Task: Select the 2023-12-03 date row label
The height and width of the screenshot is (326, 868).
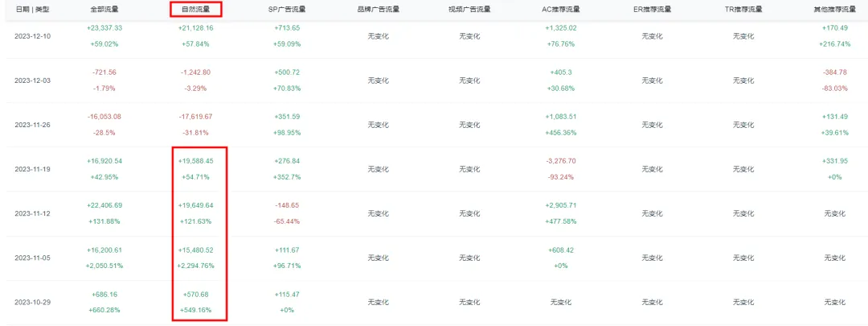Action: pos(33,80)
